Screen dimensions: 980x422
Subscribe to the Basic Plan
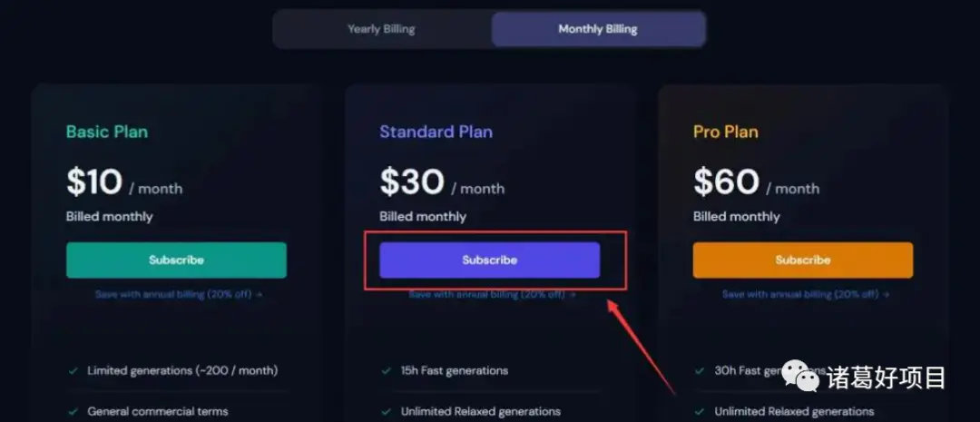pos(176,260)
